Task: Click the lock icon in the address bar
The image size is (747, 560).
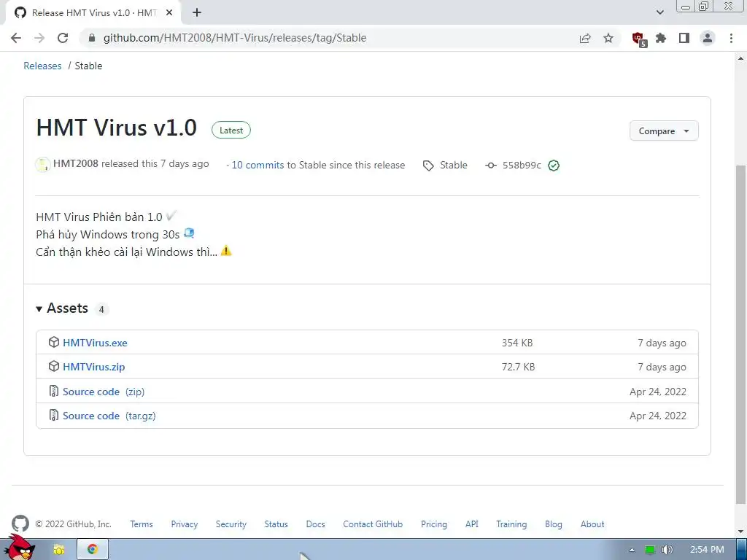Action: (92, 38)
